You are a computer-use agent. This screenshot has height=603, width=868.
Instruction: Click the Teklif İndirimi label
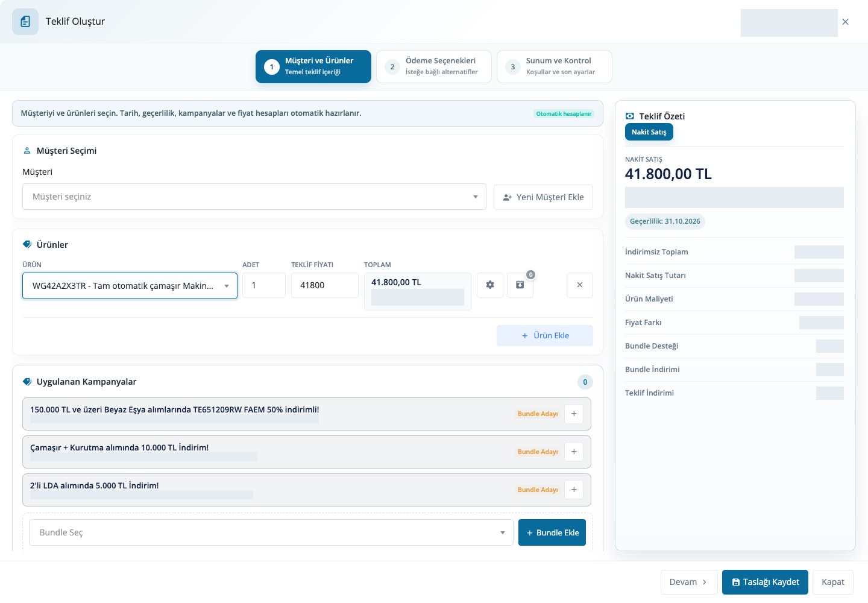(x=649, y=393)
